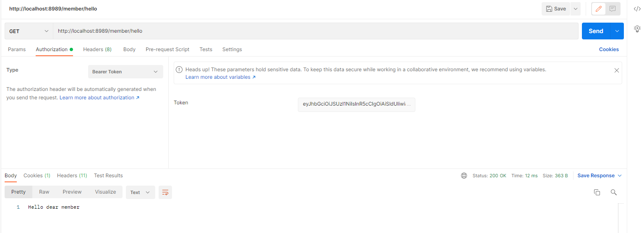Expand the Bearer Token type dropdown
Image resolution: width=644 pixels, height=233 pixels.
125,72
